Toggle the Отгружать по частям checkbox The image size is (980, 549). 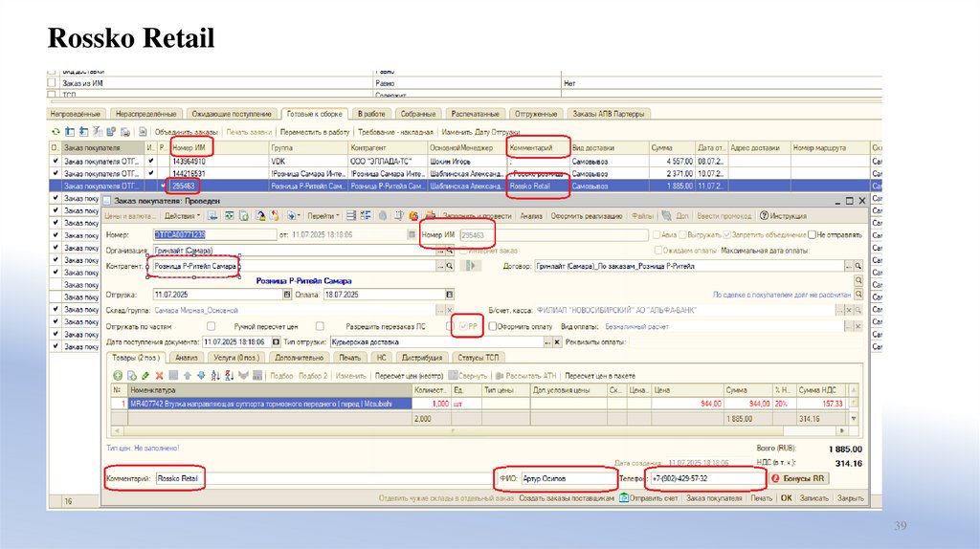point(212,326)
